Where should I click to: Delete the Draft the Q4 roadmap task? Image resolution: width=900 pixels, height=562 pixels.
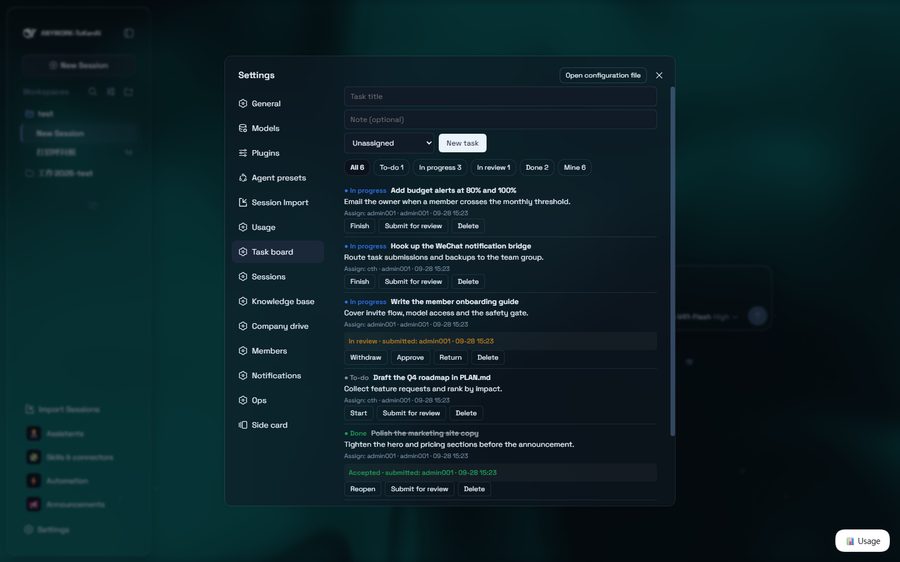click(466, 413)
